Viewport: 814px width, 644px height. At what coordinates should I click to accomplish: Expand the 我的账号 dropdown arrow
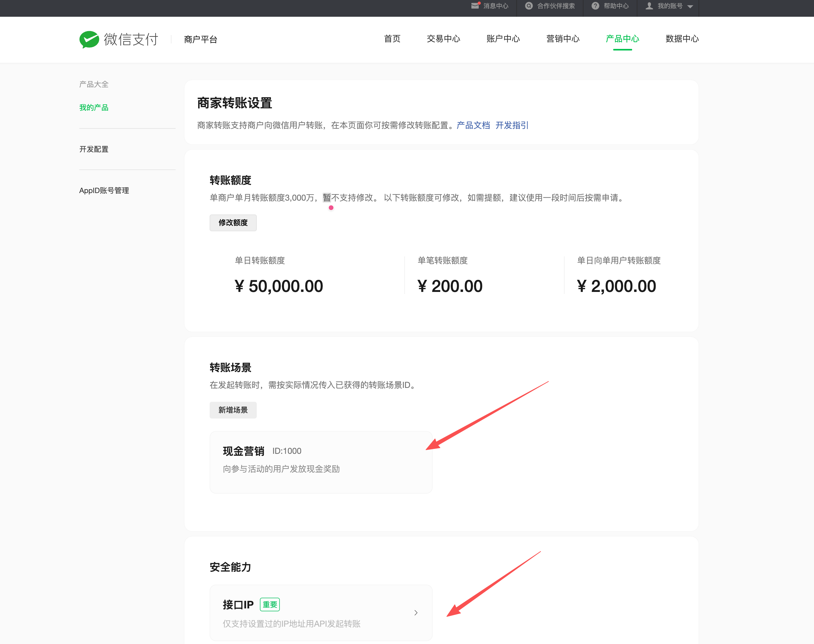[690, 7]
